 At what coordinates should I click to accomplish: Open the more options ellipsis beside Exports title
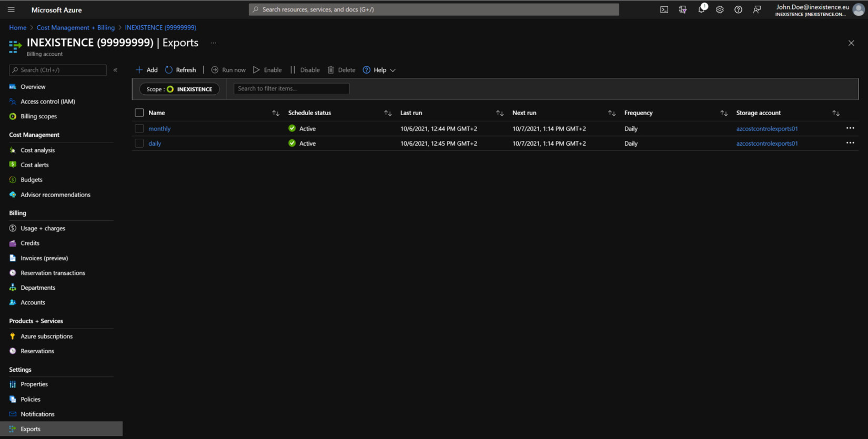(213, 43)
